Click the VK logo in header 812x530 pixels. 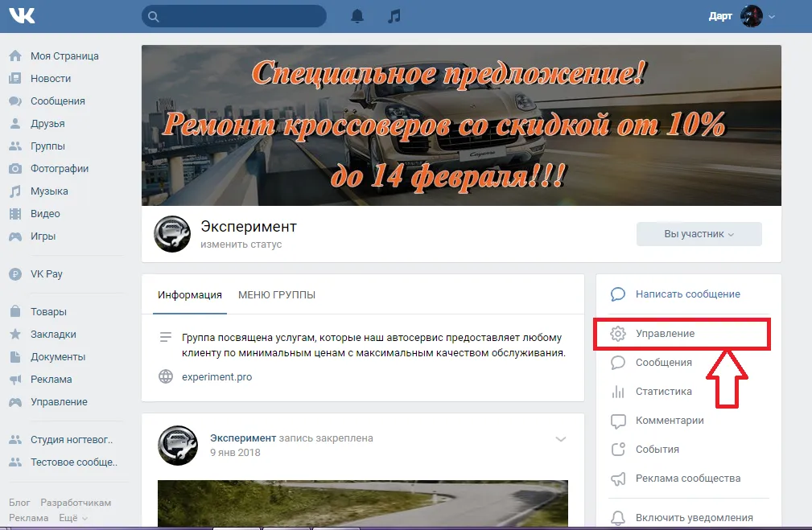coord(22,15)
